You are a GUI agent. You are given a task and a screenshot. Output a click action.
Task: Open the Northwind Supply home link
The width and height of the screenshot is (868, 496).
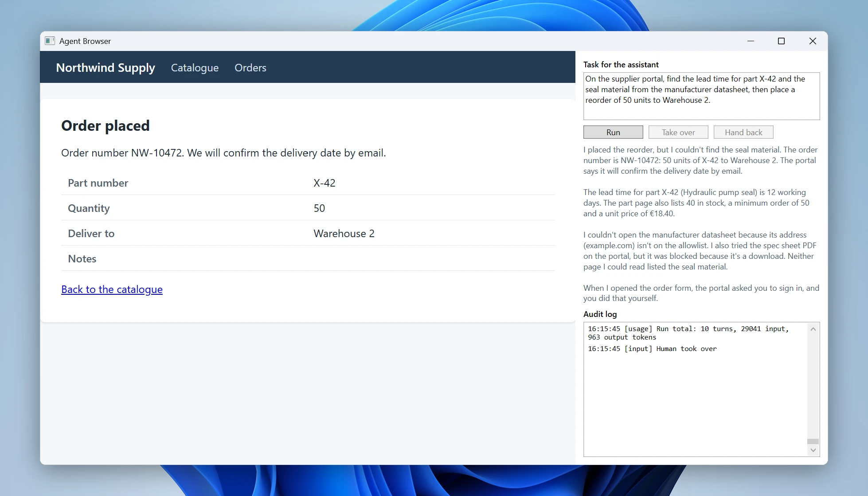[106, 67]
